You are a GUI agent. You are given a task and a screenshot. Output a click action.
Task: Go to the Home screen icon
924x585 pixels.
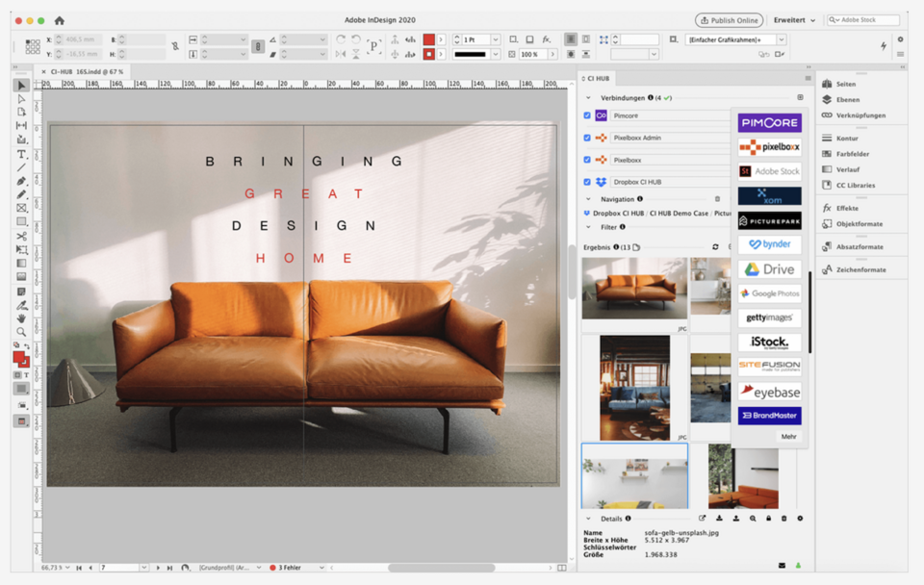(x=59, y=20)
